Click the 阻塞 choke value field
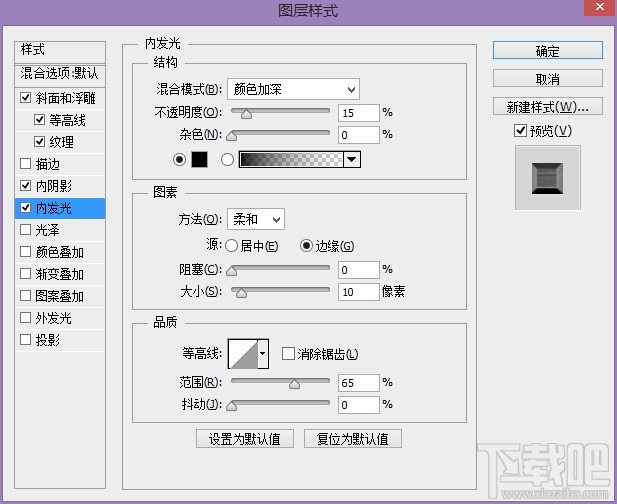The width and height of the screenshot is (617, 504). tap(358, 270)
